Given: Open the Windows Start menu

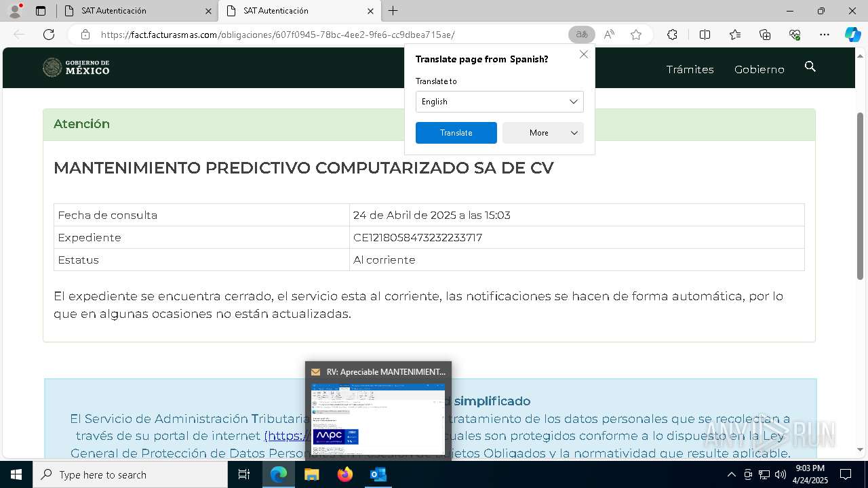Looking at the screenshot, I should coord(16,474).
